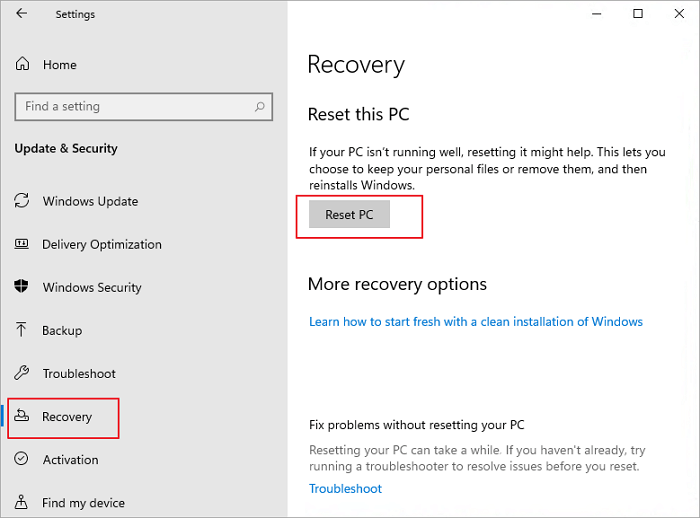
Task: Click the Find my device icon
Action: [22, 503]
